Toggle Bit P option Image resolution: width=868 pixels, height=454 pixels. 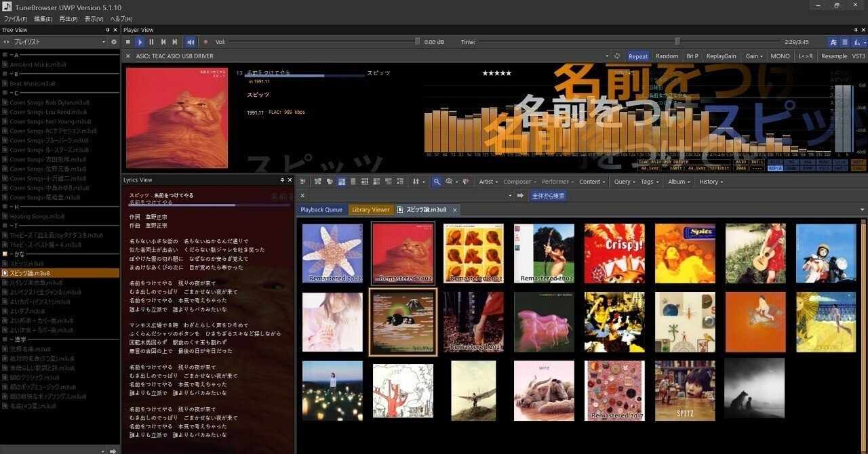[692, 56]
